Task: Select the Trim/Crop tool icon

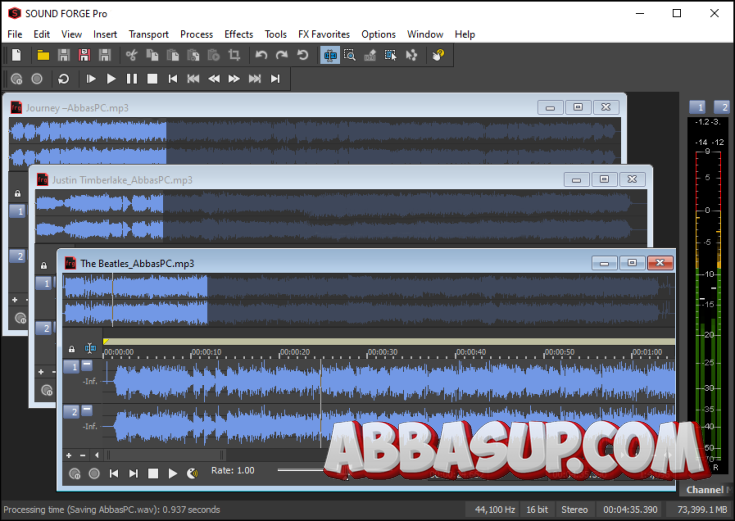Action: (234, 55)
